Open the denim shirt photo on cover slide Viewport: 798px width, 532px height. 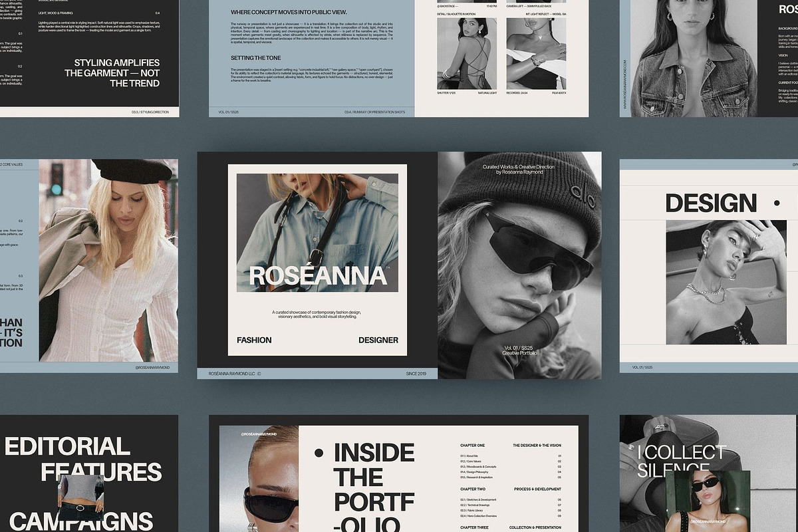[317, 233]
